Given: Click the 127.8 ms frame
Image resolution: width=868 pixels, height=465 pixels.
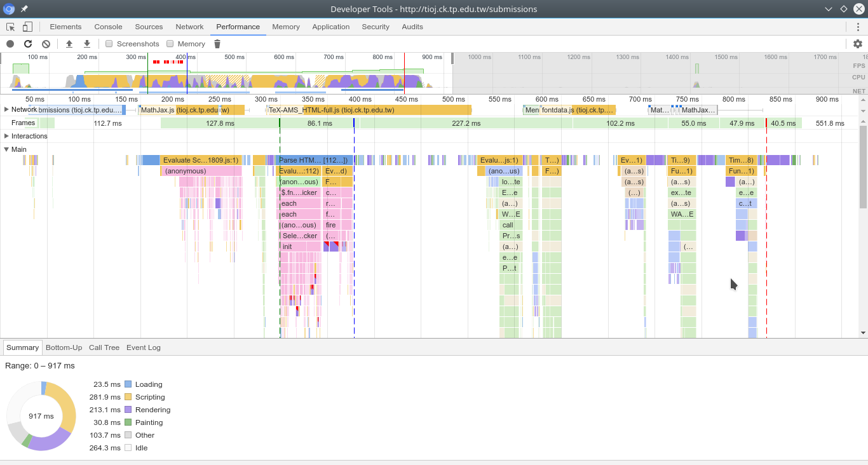Looking at the screenshot, I should (x=220, y=123).
